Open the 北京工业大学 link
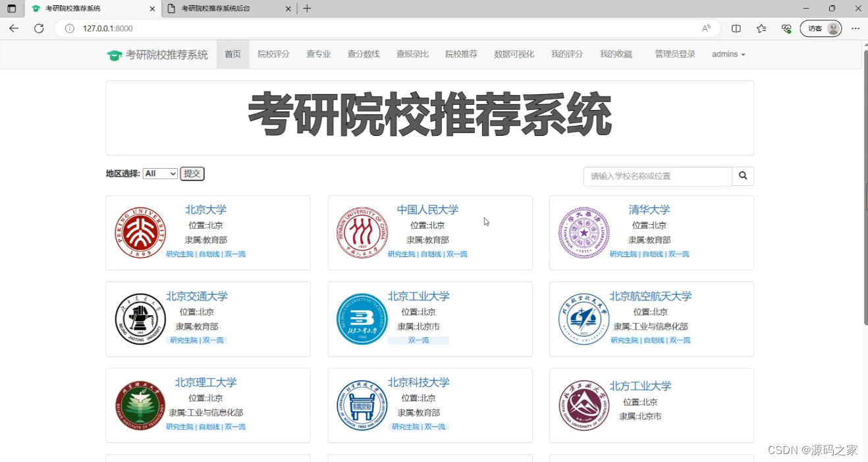The width and height of the screenshot is (868, 462). click(x=419, y=296)
